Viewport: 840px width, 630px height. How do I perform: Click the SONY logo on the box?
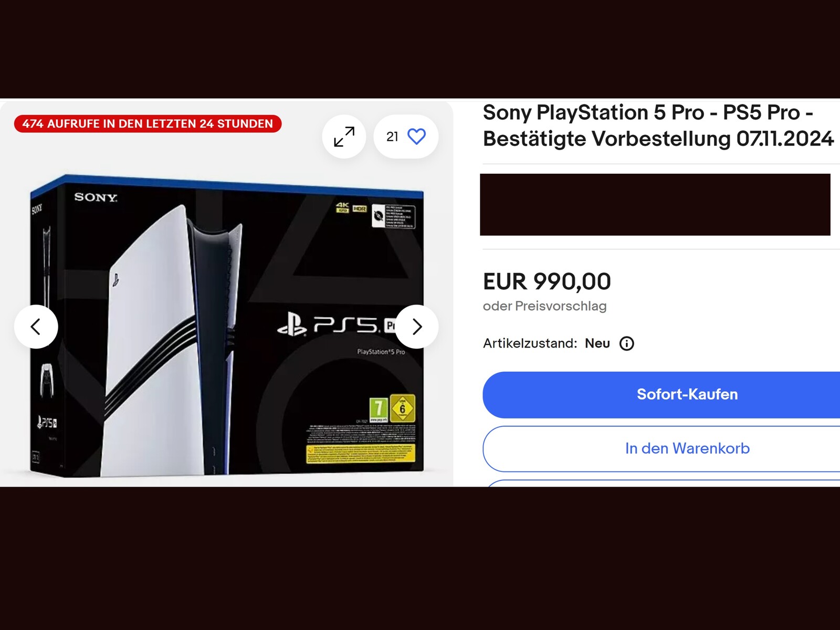pyautogui.click(x=96, y=197)
